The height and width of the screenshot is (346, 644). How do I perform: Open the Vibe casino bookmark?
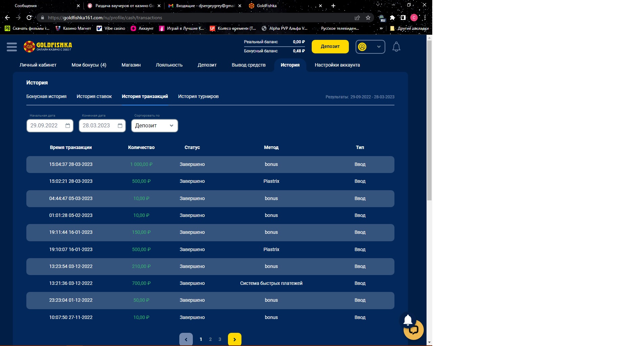[x=111, y=28]
